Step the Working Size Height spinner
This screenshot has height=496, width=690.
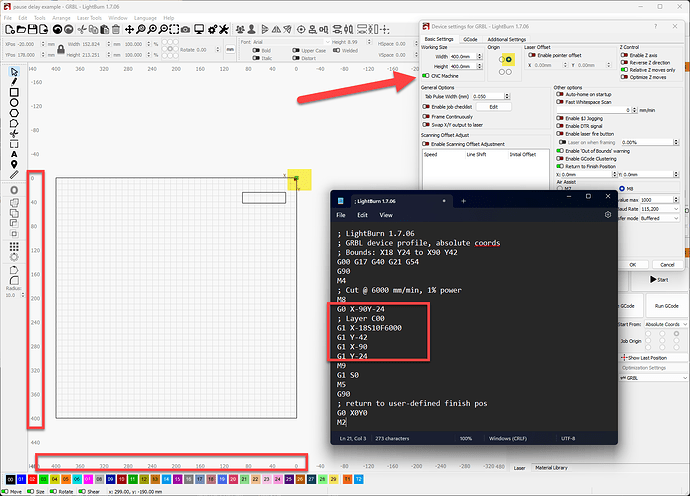click(480, 66)
